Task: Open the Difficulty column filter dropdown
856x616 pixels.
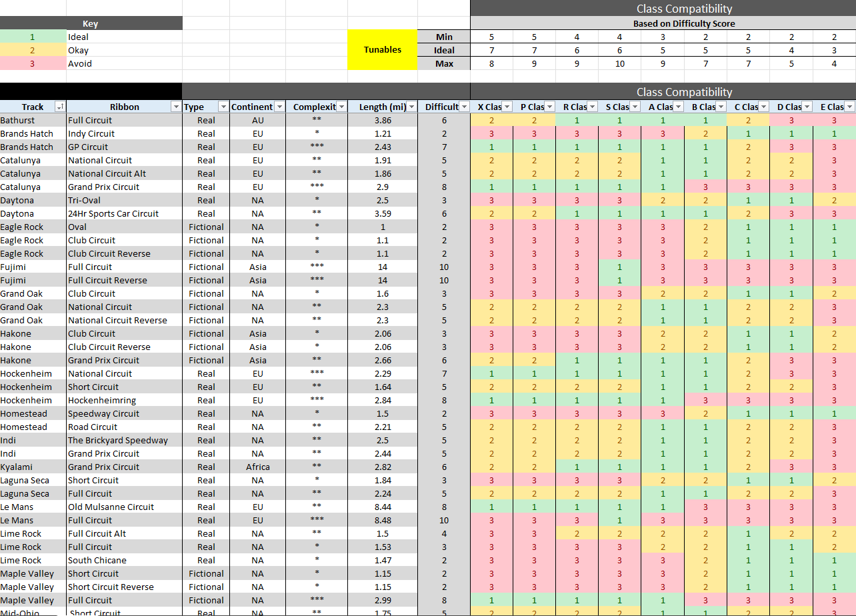Action: 464,107
